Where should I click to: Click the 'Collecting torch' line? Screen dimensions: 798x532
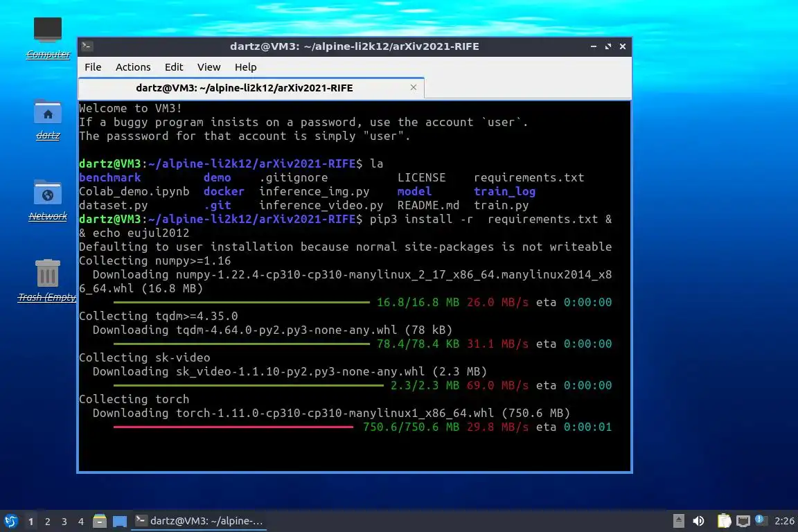pyautogui.click(x=134, y=399)
